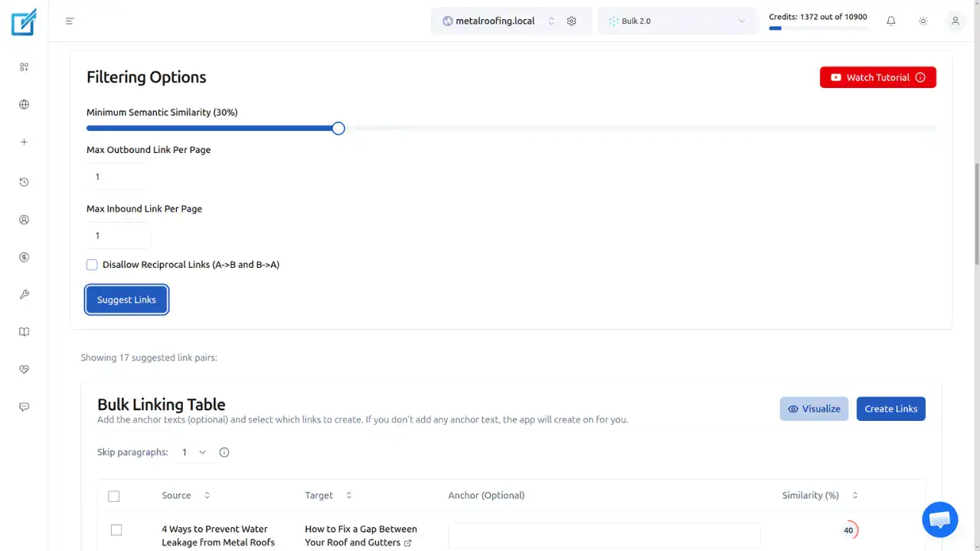Screen dimensions: 980x551
Task: Tick the select-all checkbox in table header
Action: pyautogui.click(x=114, y=496)
